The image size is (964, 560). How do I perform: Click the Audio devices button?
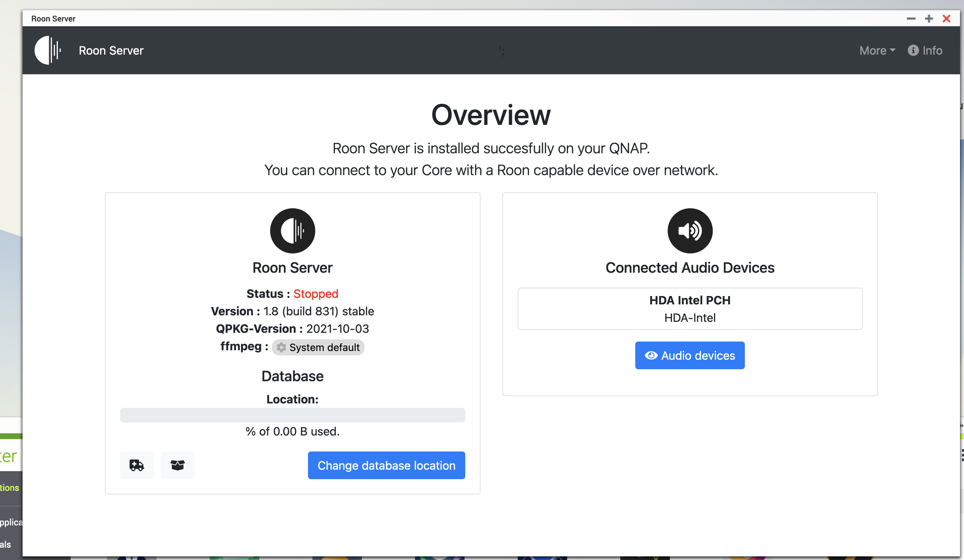point(690,355)
